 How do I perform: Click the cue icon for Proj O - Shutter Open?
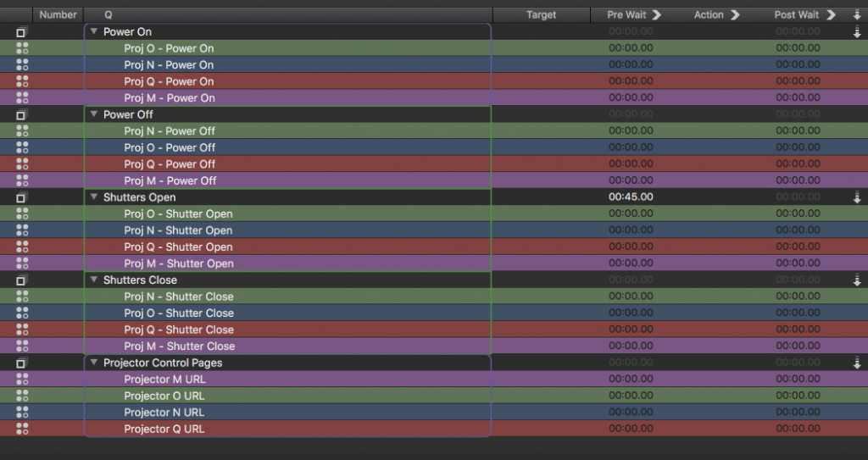[x=22, y=213]
